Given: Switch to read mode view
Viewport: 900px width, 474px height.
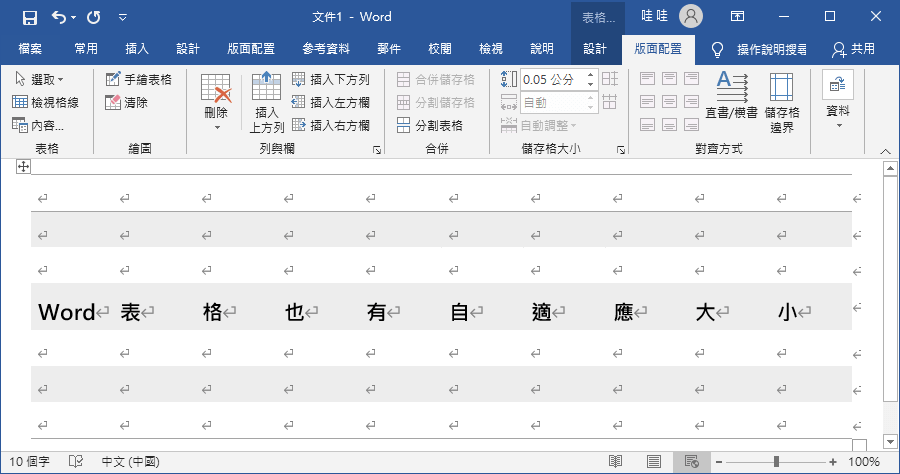Looking at the screenshot, I should click(x=615, y=461).
